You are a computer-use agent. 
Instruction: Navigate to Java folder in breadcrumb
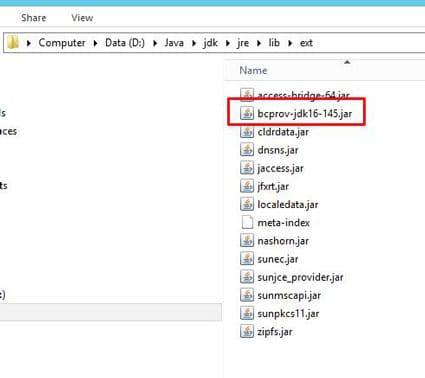point(174,43)
